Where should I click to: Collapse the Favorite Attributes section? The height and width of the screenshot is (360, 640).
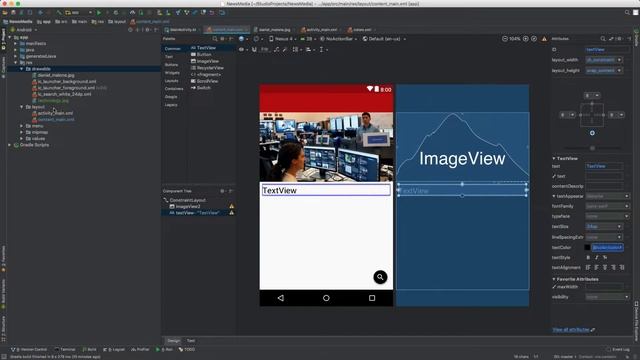(554, 279)
